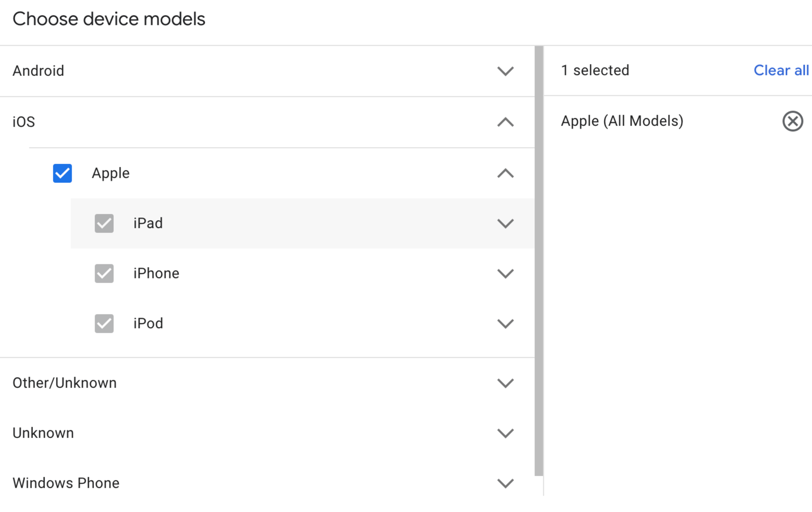Expand the Unknown device category
Image resolution: width=812 pixels, height=512 pixels.
pos(505,433)
